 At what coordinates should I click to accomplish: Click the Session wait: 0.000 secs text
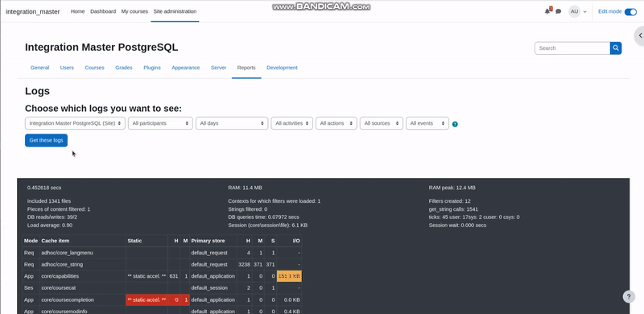457,225
